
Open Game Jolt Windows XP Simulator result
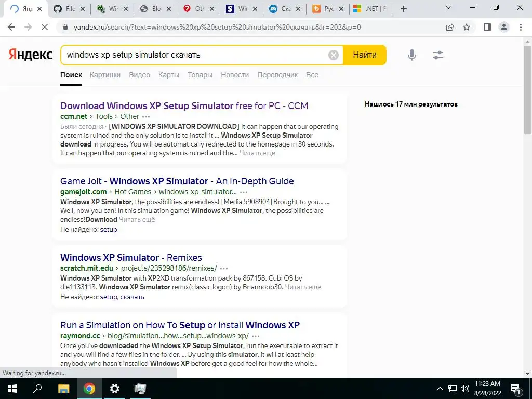177,181
